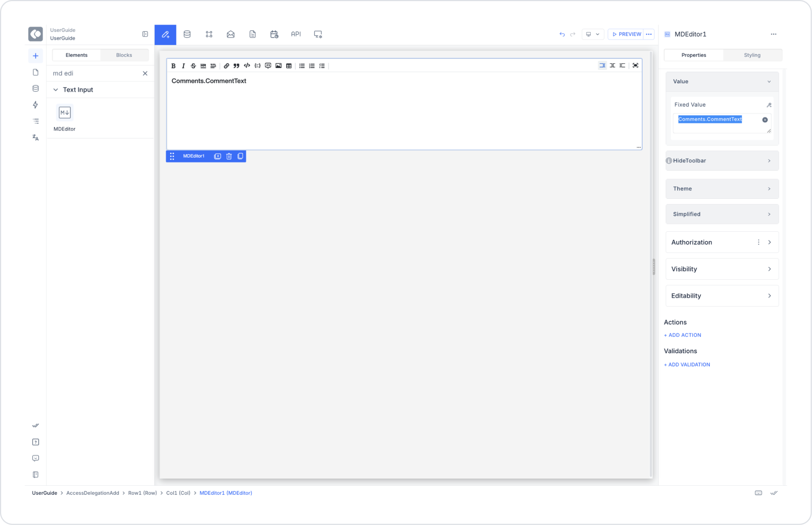812x525 pixels.
Task: Toggle checked list in editor toolbar
Action: pos(322,66)
